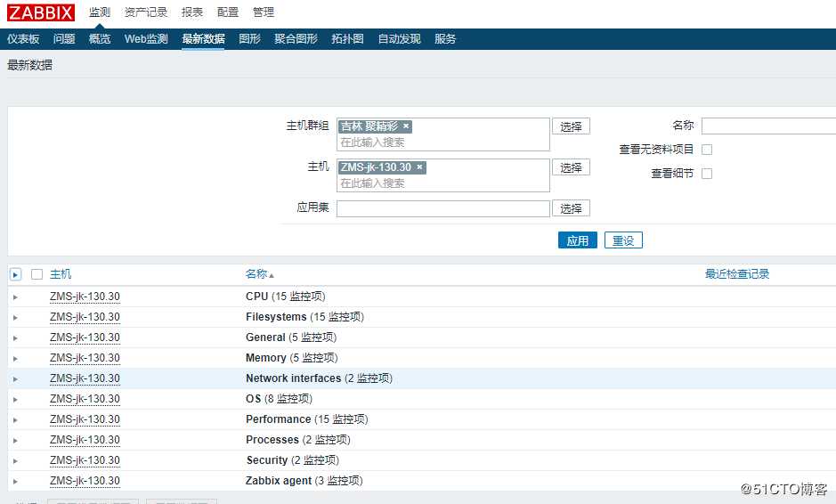
Task: Expand the Performance application row
Action: click(x=15, y=419)
